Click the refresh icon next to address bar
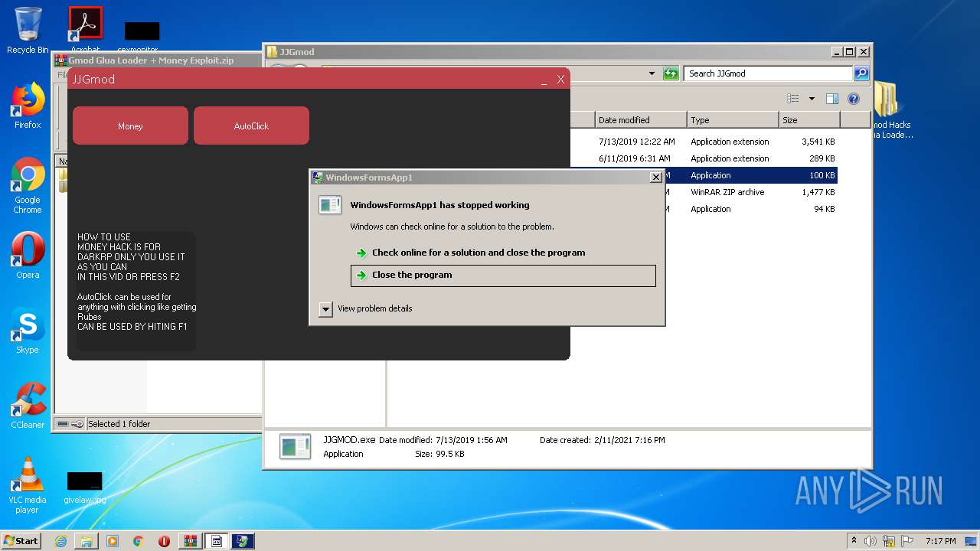The image size is (980, 551). coord(671,73)
